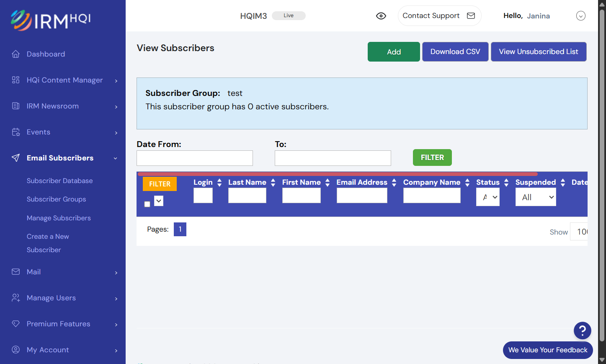This screenshot has height=364, width=606.
Task: Click the To date input field
Action: pos(333,158)
